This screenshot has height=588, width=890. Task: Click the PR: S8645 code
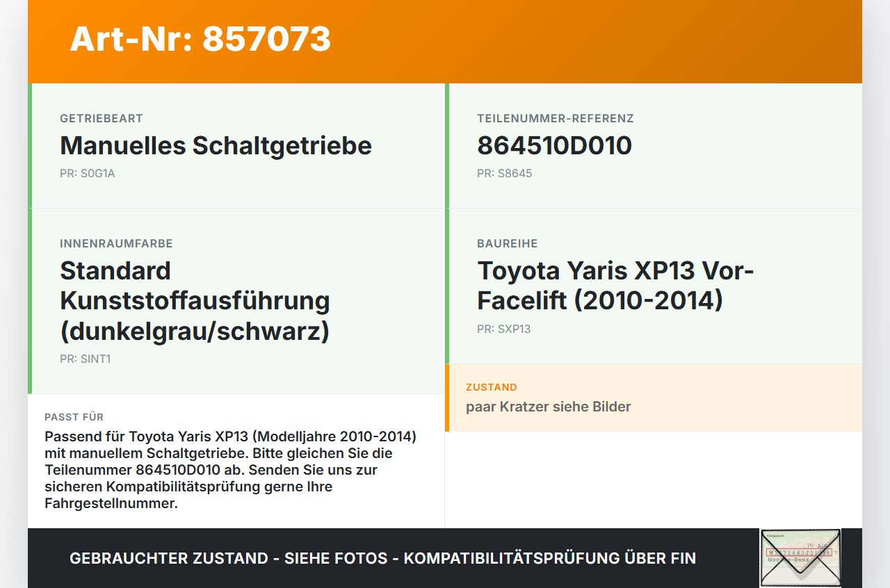505,174
